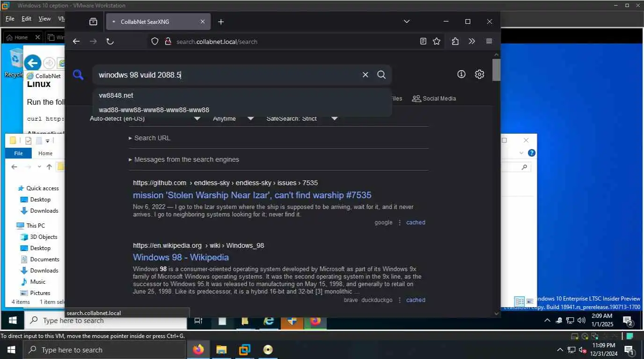Toggle Firefox reader view
This screenshot has width=644, height=359.
pyautogui.click(x=423, y=41)
